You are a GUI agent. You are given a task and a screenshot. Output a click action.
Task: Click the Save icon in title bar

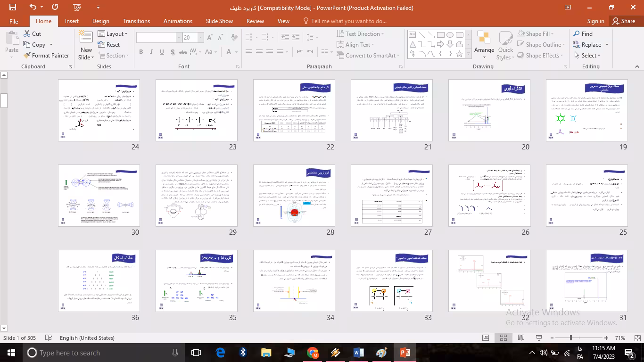[13, 7]
